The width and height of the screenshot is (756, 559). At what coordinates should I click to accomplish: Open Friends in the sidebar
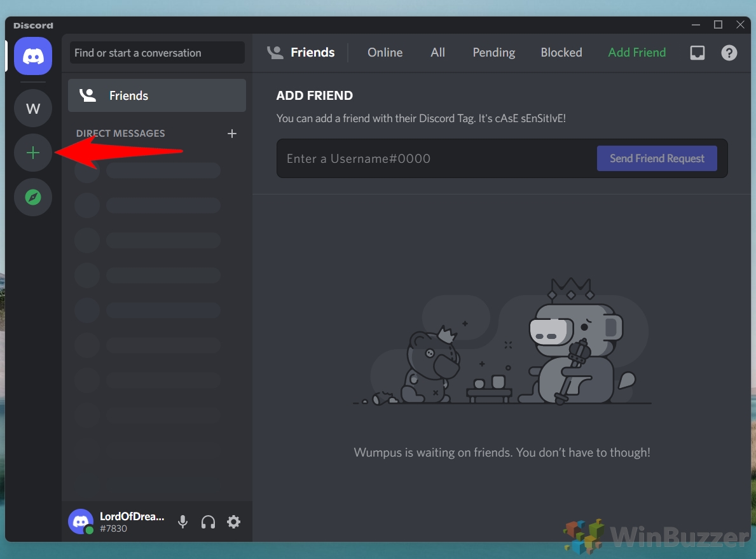pyautogui.click(x=156, y=95)
